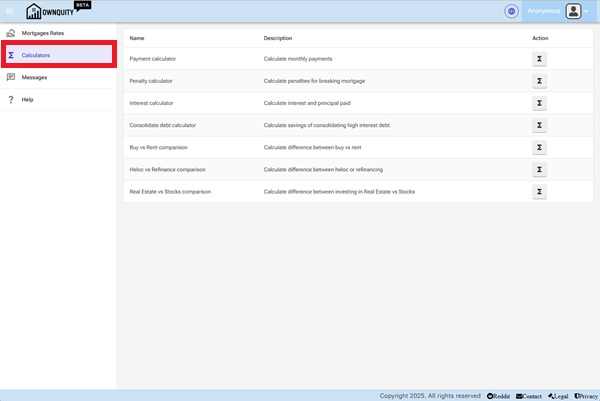The height and width of the screenshot is (401, 600).
Task: Open Consolidate debt calculator action icon
Action: (x=539, y=125)
